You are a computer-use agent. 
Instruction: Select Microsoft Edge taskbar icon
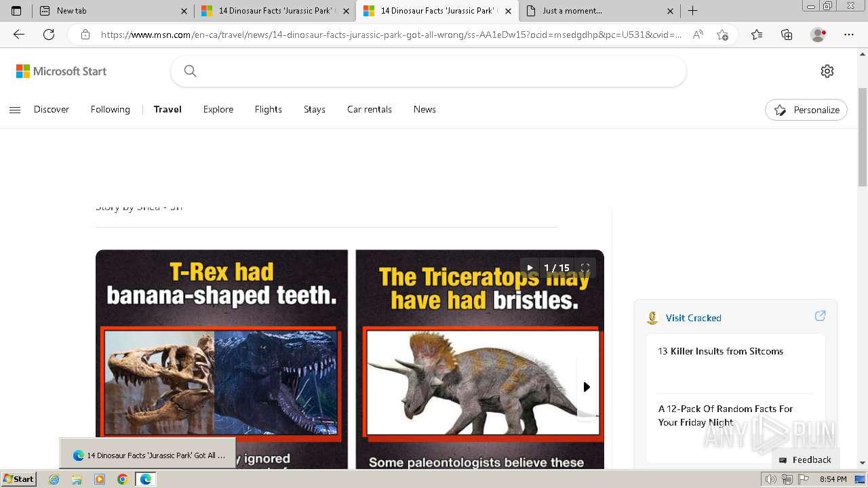click(x=145, y=479)
